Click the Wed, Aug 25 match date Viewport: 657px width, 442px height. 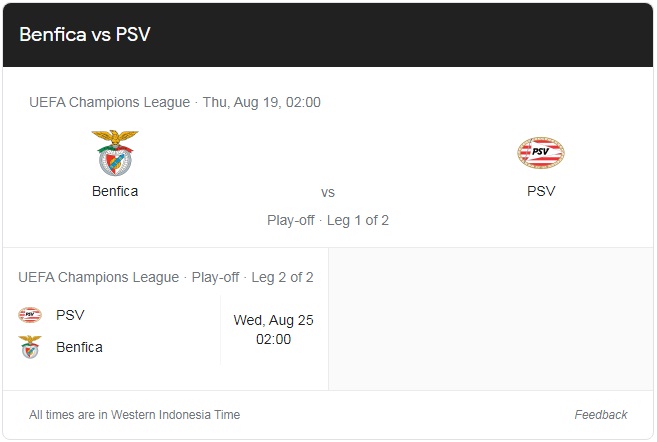(273, 320)
